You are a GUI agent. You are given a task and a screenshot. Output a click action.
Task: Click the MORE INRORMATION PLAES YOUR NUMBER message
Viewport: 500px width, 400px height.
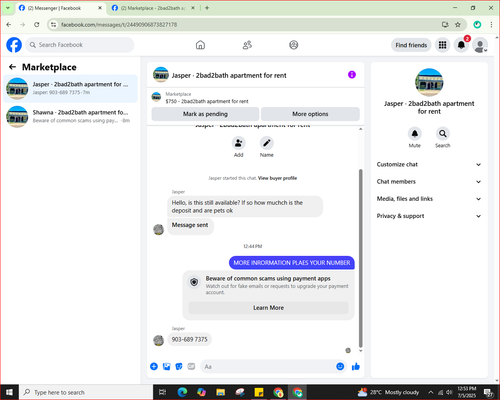click(x=292, y=263)
